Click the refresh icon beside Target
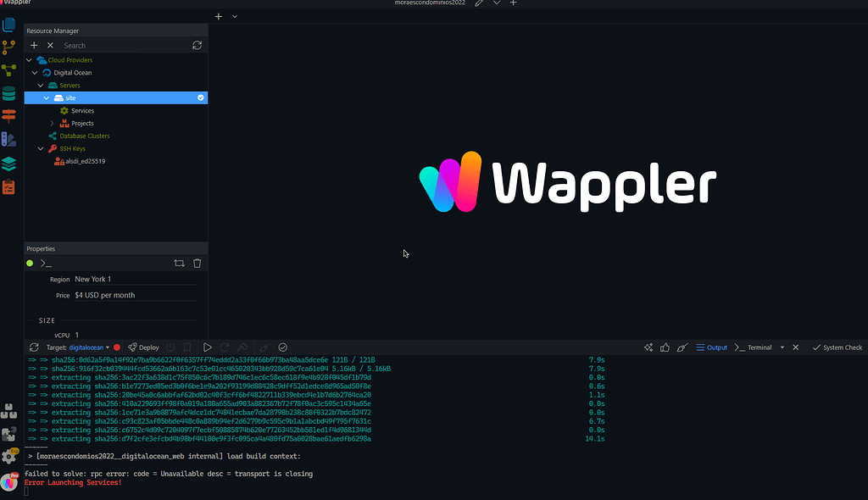This screenshot has height=500, width=868. pos(34,347)
